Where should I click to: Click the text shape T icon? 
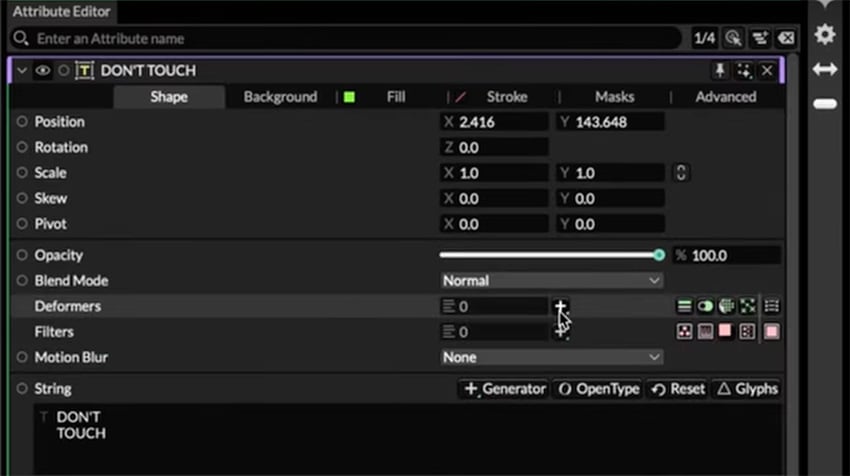(85, 70)
